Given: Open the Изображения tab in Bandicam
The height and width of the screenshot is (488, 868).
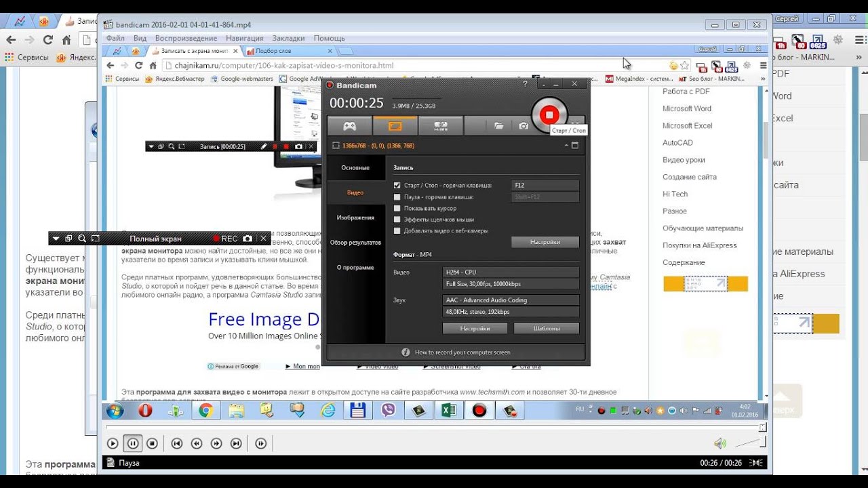Looking at the screenshot, I should 355,218.
